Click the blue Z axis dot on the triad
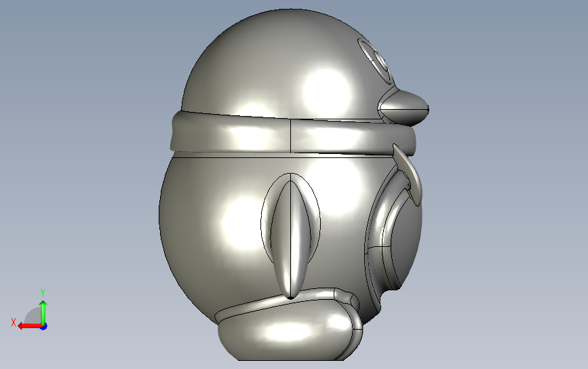This screenshot has height=369, width=588. (44, 327)
